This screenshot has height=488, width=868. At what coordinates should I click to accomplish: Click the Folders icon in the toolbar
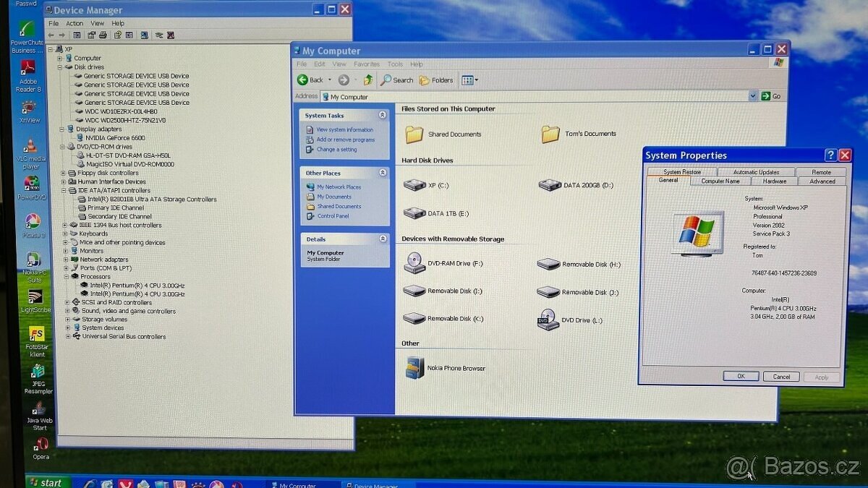coord(427,80)
